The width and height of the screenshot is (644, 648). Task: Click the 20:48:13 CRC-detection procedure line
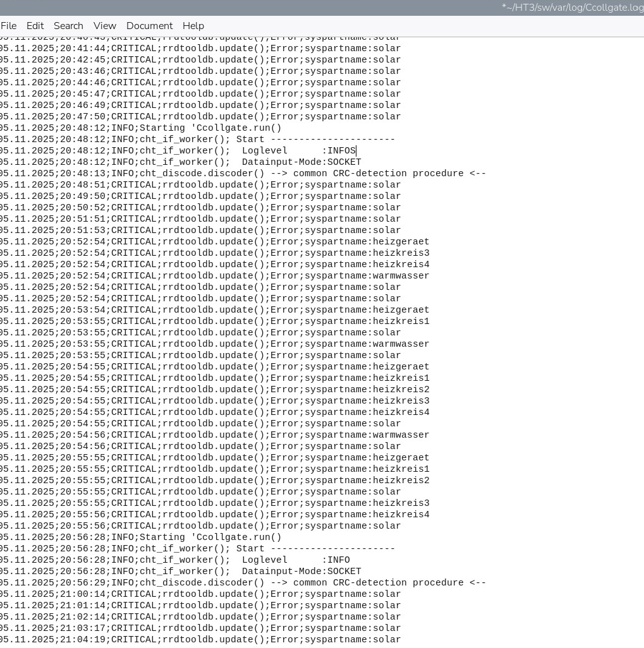253,174
